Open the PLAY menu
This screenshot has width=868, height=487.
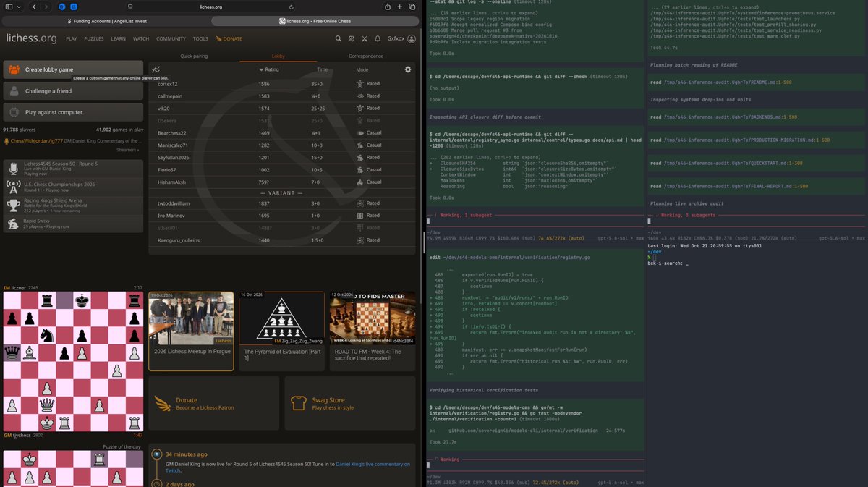click(x=72, y=39)
